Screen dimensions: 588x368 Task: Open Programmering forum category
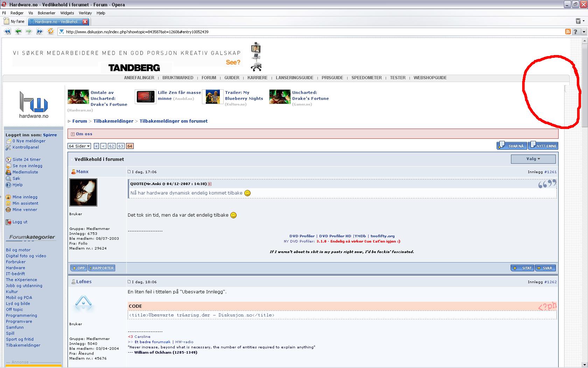pos(21,315)
